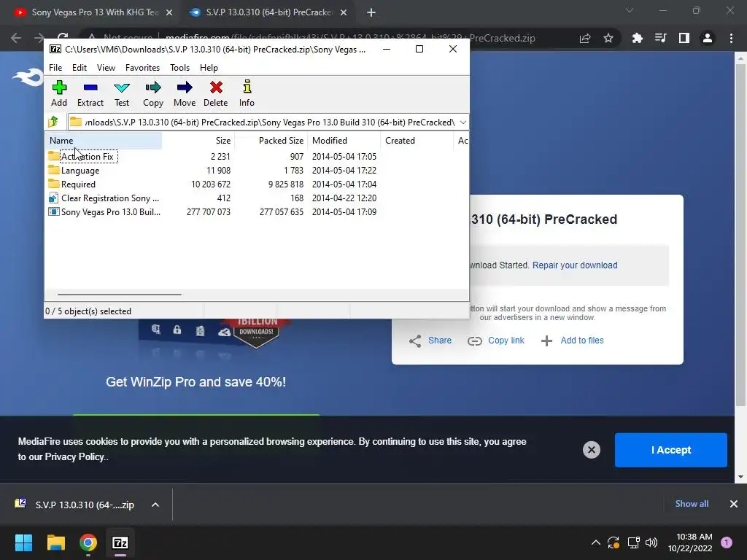This screenshot has height=560, width=747.
Task: Open the Windows Start menu
Action: pos(23,542)
